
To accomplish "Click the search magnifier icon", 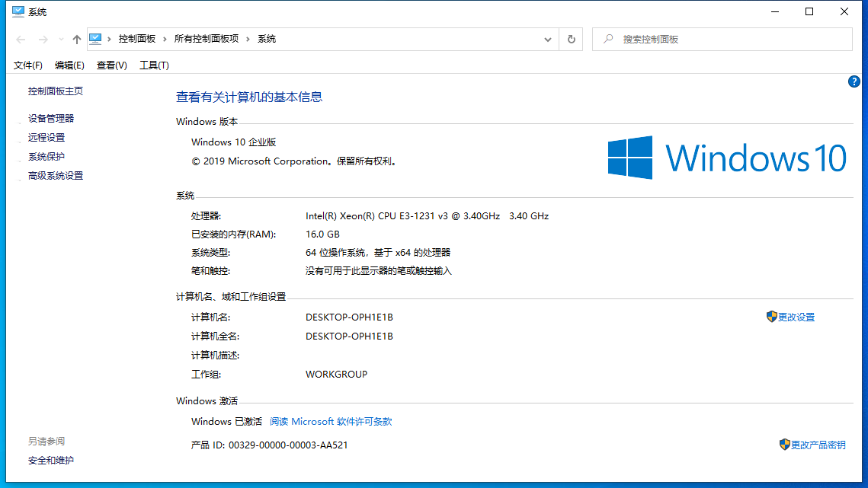I will click(x=608, y=39).
